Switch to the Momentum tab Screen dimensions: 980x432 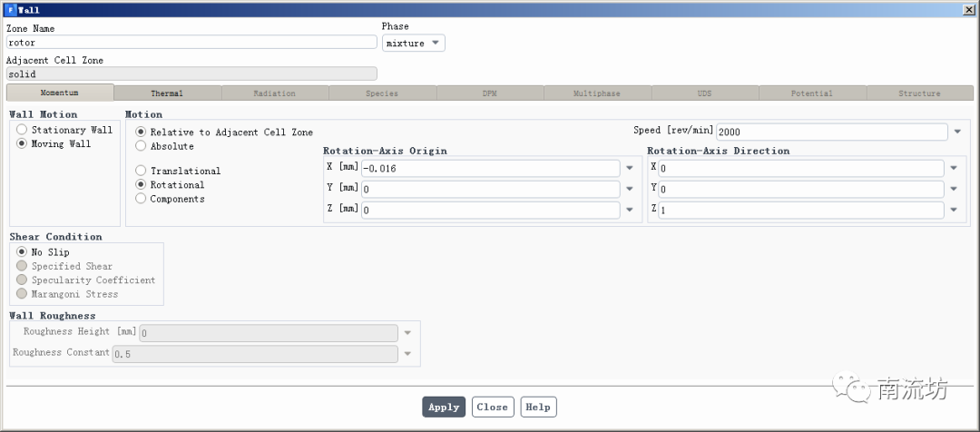60,93
